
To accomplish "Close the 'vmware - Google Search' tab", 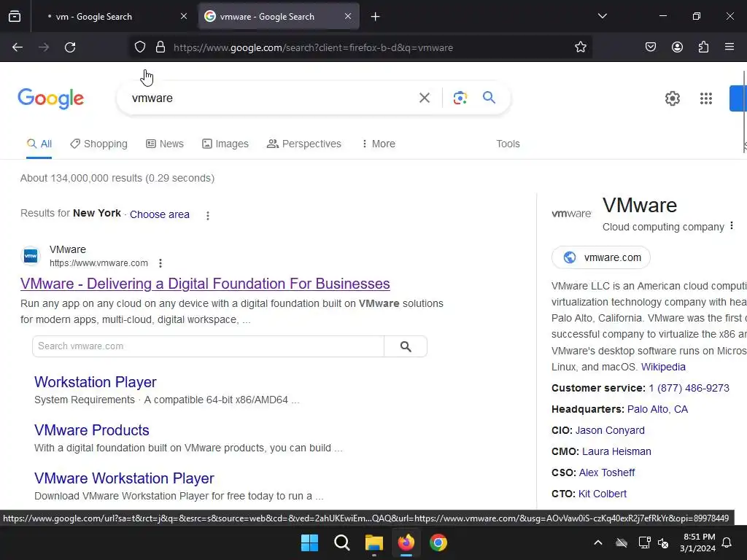I will (348, 16).
